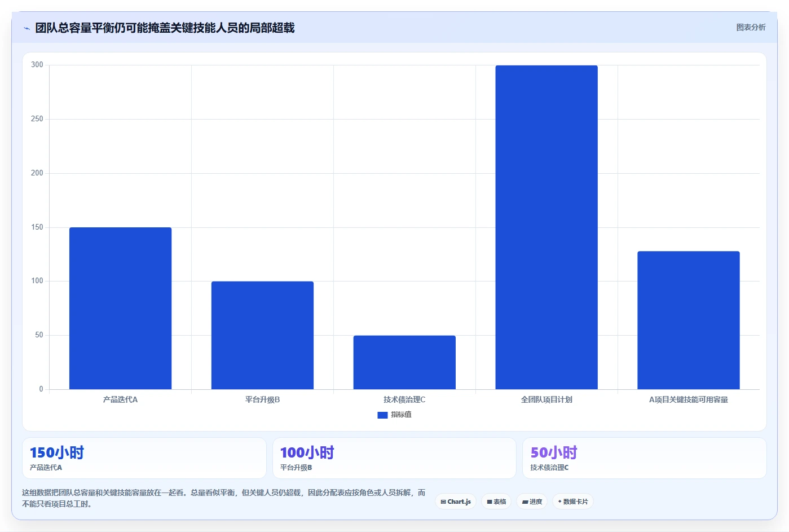Click the 300 y-axis value
789x532 pixels.
(x=37, y=65)
